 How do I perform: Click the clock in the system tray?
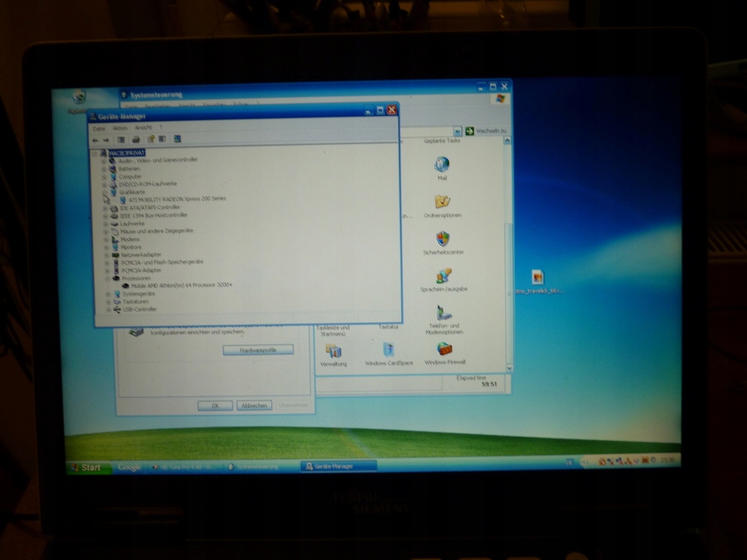(x=668, y=461)
